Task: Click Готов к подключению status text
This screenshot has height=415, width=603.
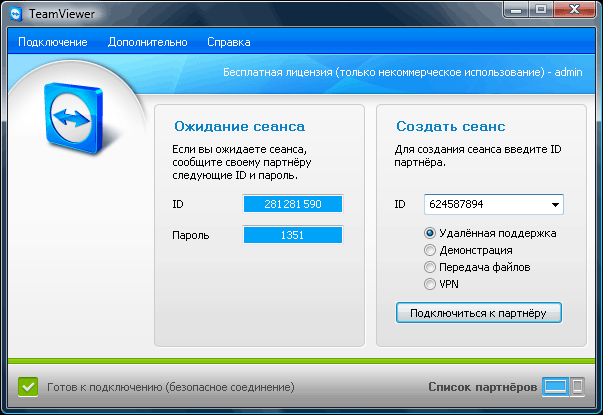Action: (171, 387)
